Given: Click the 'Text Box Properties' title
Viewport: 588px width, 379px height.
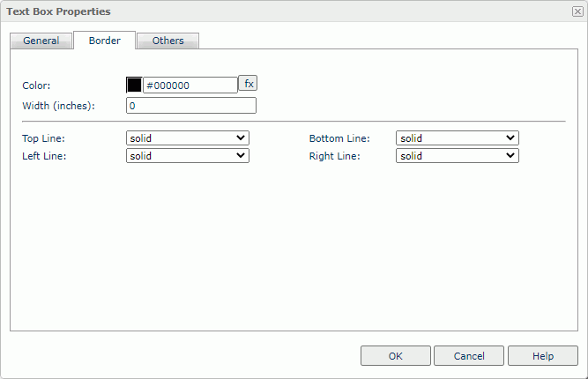Looking at the screenshot, I should [x=58, y=11].
